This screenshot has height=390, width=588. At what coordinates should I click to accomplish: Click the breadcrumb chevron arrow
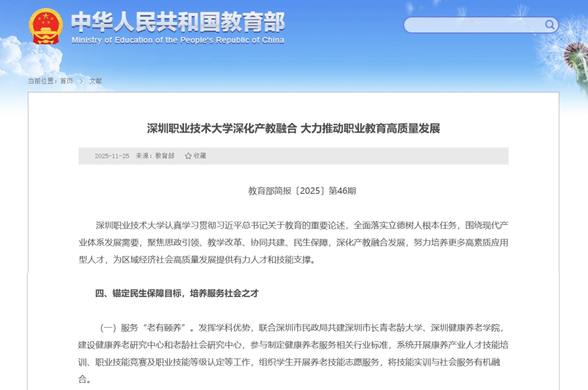pyautogui.click(x=81, y=81)
